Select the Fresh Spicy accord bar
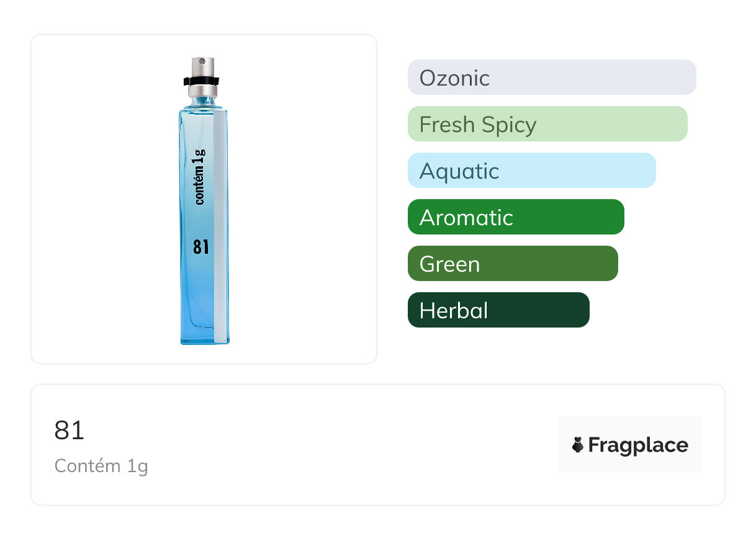Image resolution: width=756 pixels, height=536 pixels. [547, 124]
